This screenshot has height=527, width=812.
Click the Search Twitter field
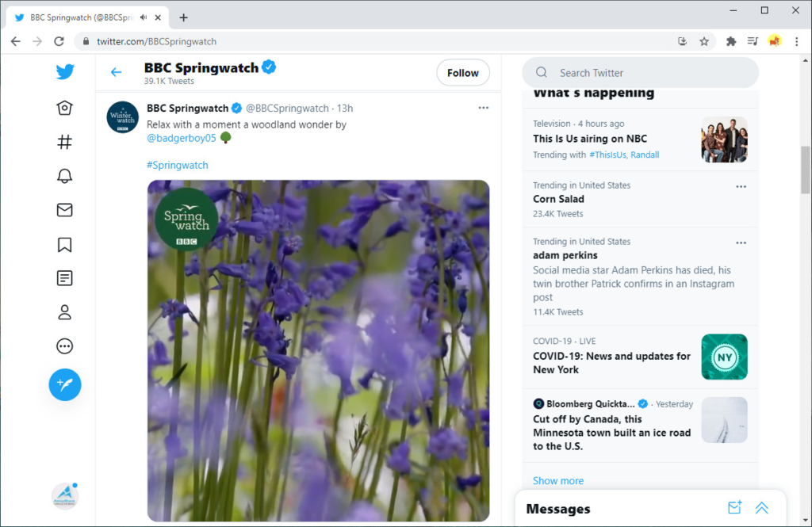click(x=641, y=72)
